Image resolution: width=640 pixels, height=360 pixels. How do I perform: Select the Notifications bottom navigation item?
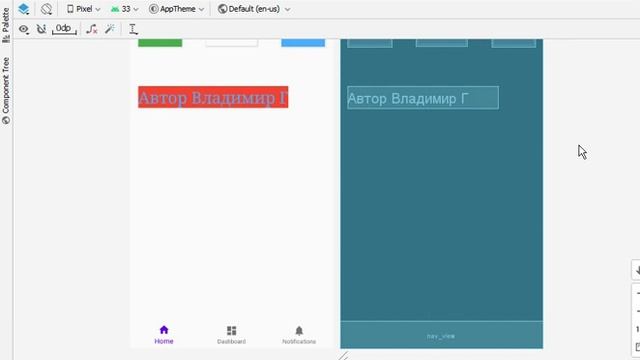(x=299, y=335)
